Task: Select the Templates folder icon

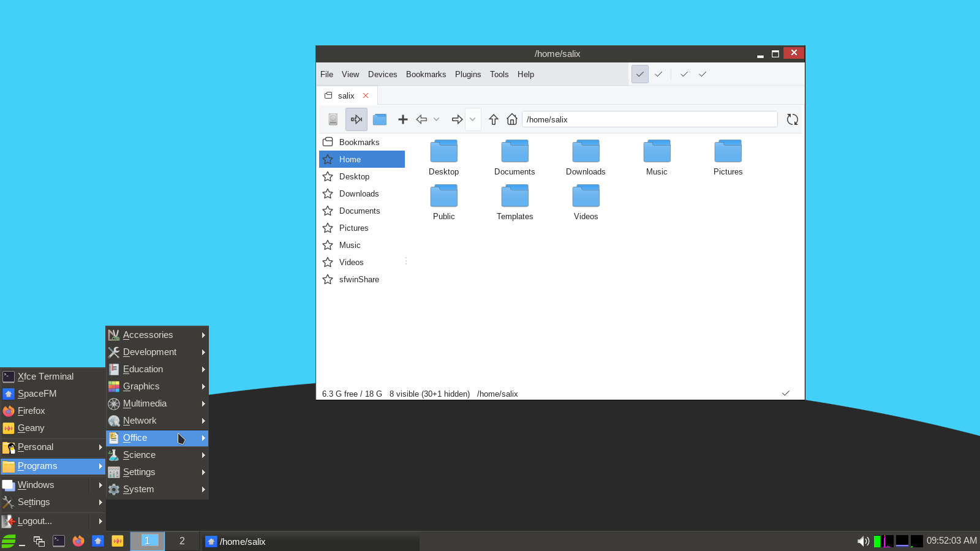Action: 515,196
